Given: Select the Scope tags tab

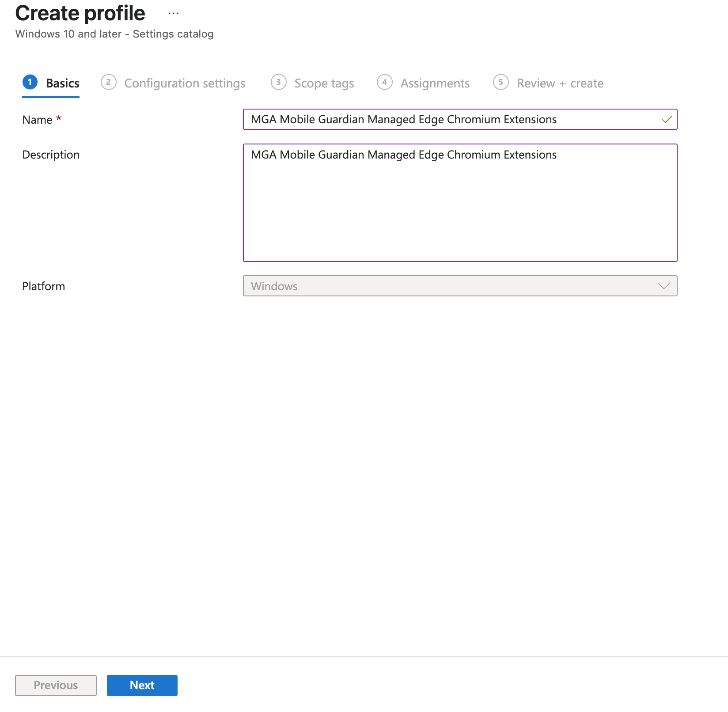Looking at the screenshot, I should 324,83.
